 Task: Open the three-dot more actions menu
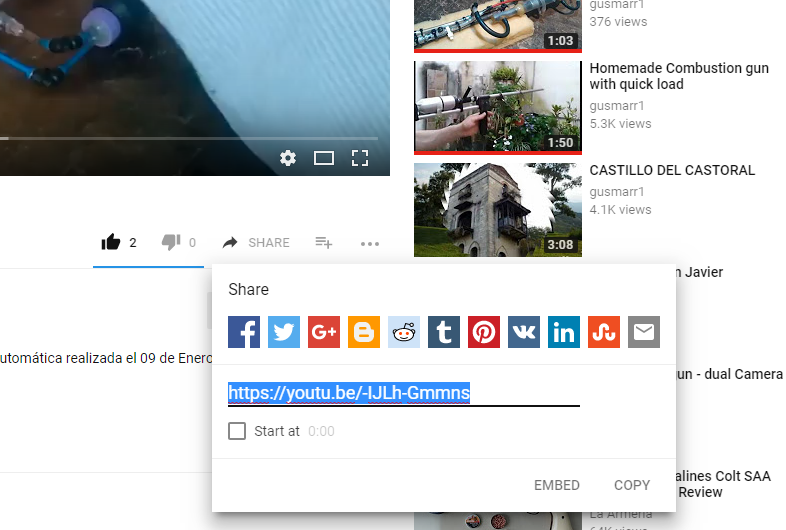tap(370, 243)
